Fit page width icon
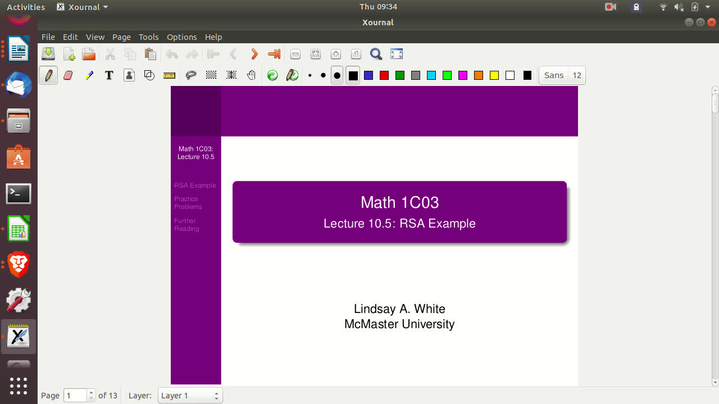 pyautogui.click(x=315, y=54)
